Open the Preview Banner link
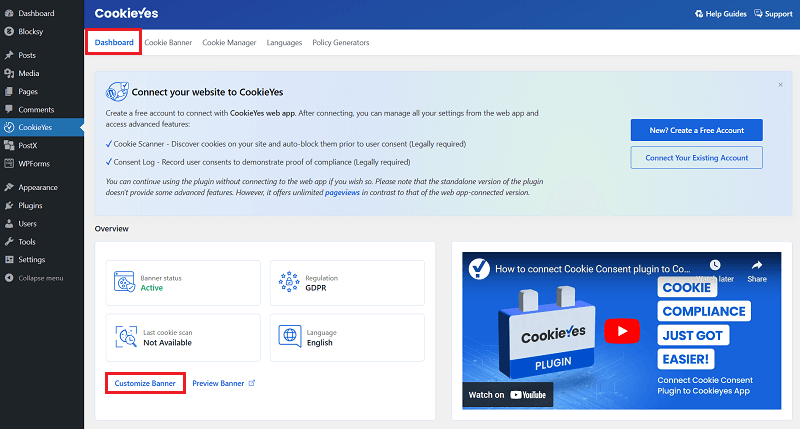This screenshot has height=429, width=800. point(218,383)
